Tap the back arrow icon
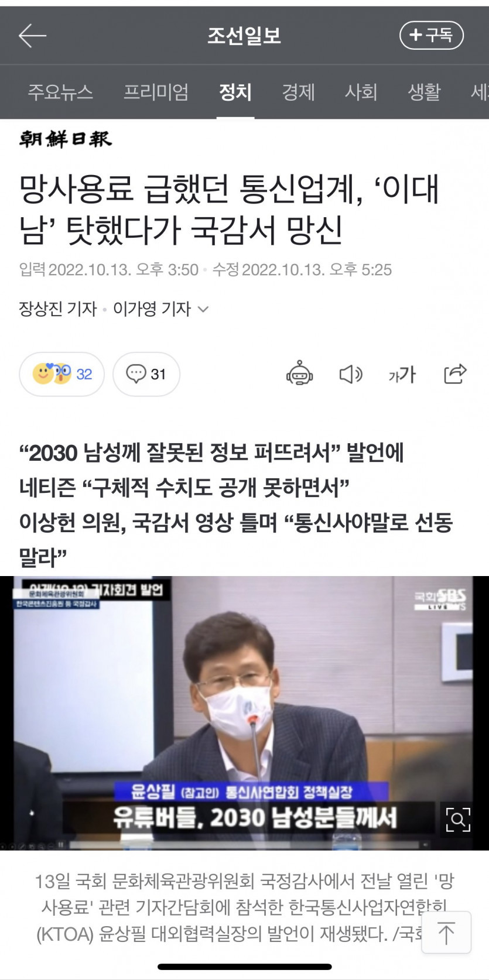Image resolution: width=489 pixels, height=980 pixels. (x=32, y=36)
